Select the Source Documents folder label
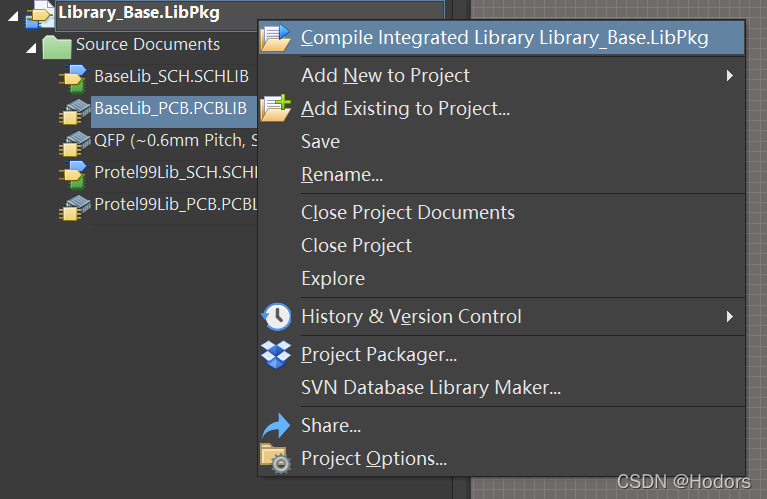767x499 pixels. pyautogui.click(x=148, y=44)
